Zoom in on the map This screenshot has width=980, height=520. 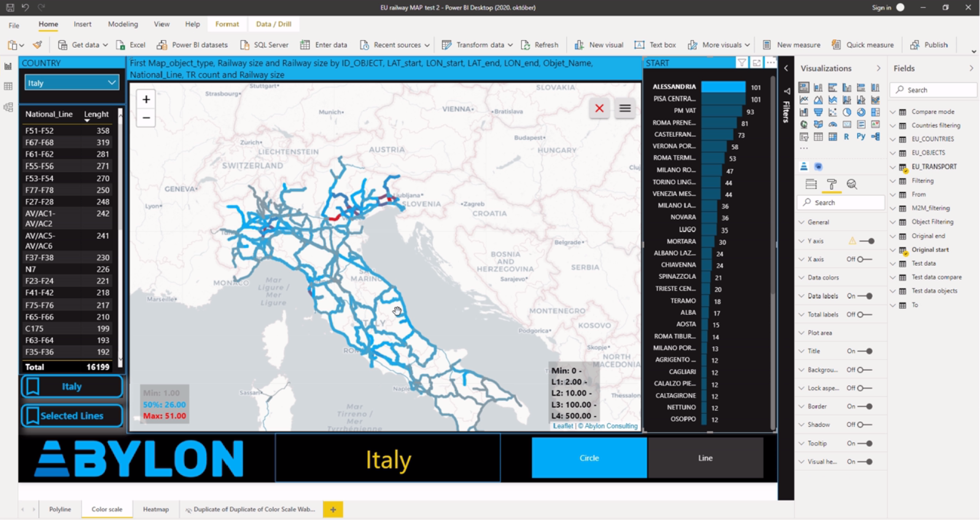(x=146, y=99)
